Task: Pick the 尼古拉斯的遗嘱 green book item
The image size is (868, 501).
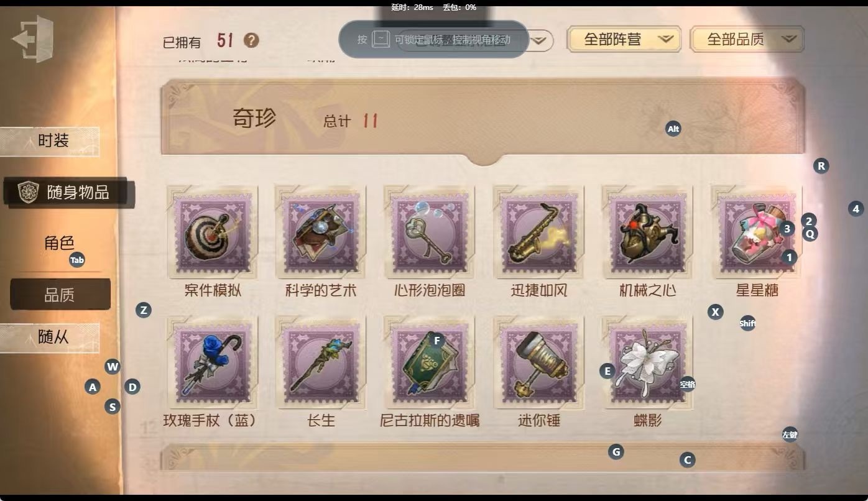Action: point(430,362)
